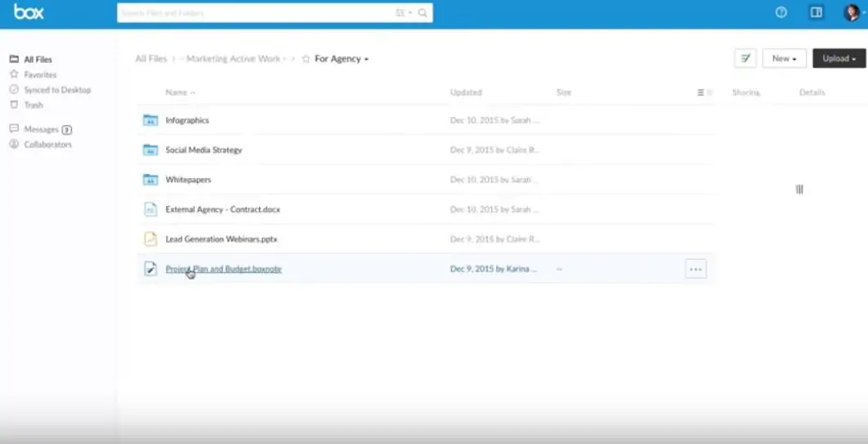This screenshot has width=868, height=444.
Task: Open more options for Project Plan and Budget
Action: pos(696,269)
